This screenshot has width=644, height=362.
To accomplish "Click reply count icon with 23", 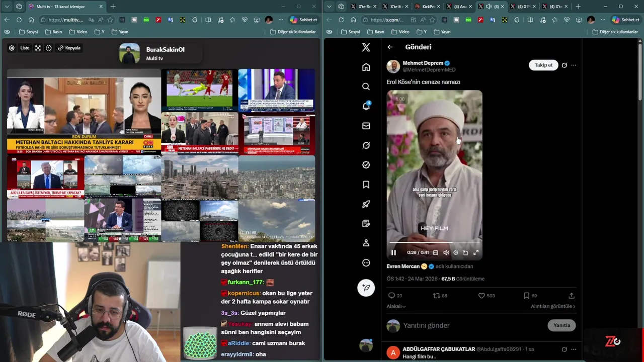I will coord(391,296).
